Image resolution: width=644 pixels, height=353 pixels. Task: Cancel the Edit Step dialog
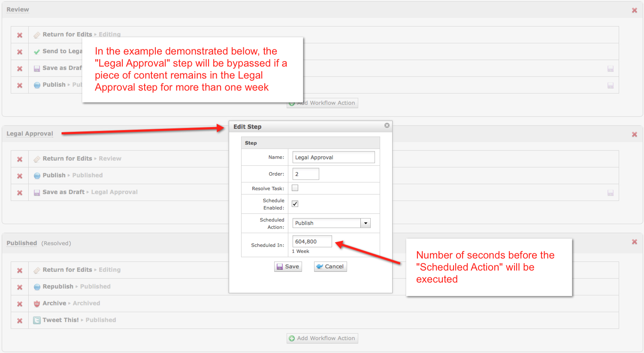(330, 267)
